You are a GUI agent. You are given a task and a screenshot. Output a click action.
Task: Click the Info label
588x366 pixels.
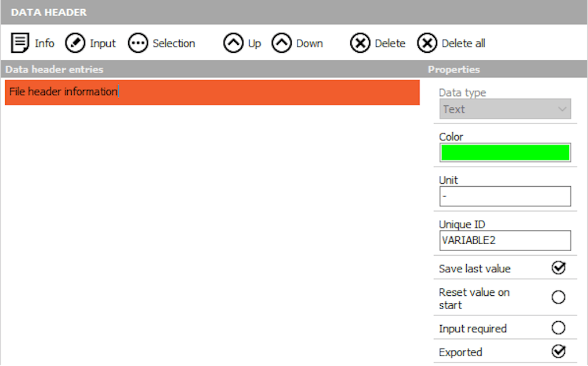44,43
